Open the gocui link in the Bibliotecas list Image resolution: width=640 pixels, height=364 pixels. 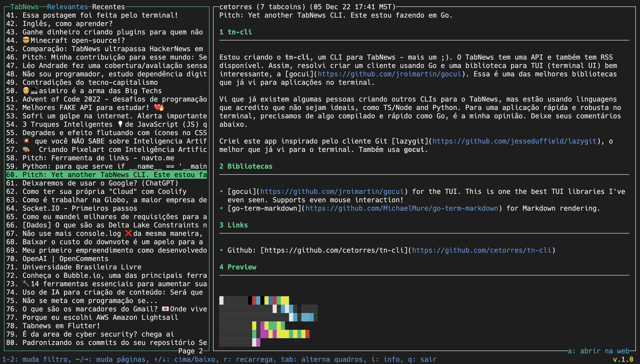pyautogui.click(x=332, y=191)
